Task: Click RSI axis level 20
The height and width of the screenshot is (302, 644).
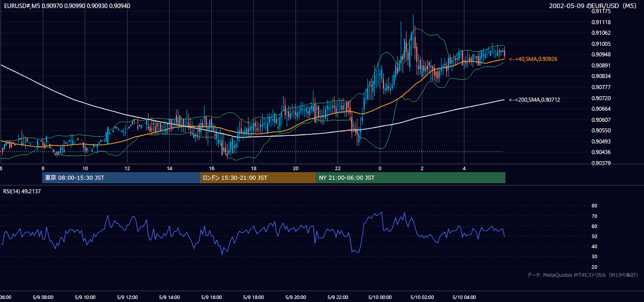Action: pyautogui.click(x=594, y=267)
